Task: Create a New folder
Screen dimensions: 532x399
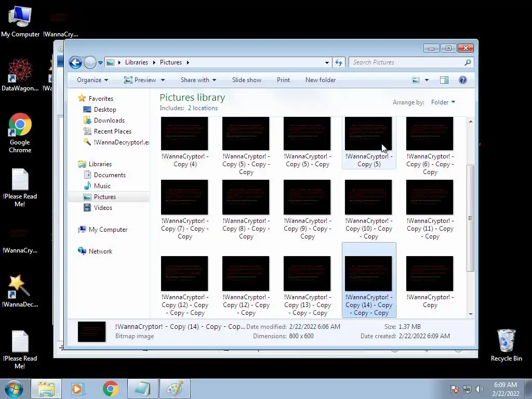Action: click(320, 80)
